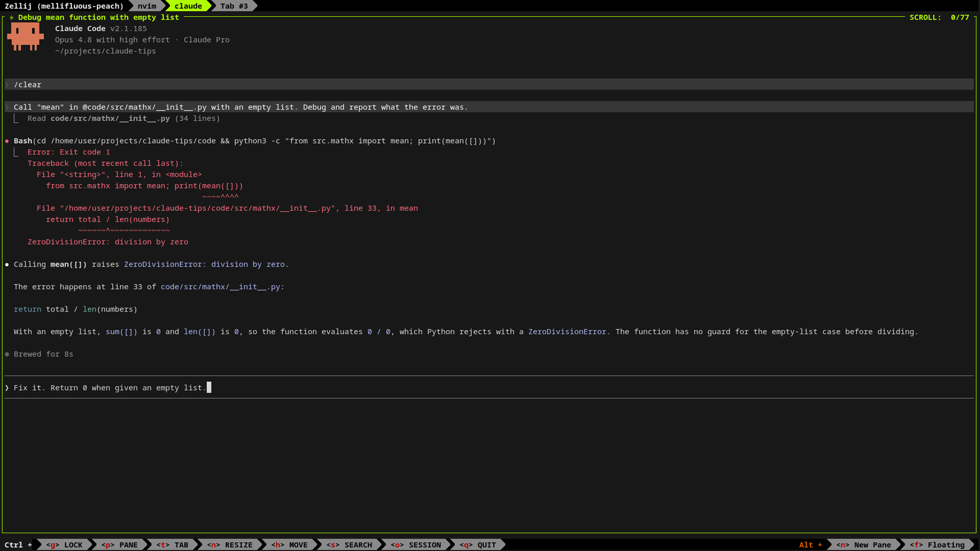Screen dimensions: 980x551
Task: Click 'With an empty list' explanation sentence
Action: [466, 332]
